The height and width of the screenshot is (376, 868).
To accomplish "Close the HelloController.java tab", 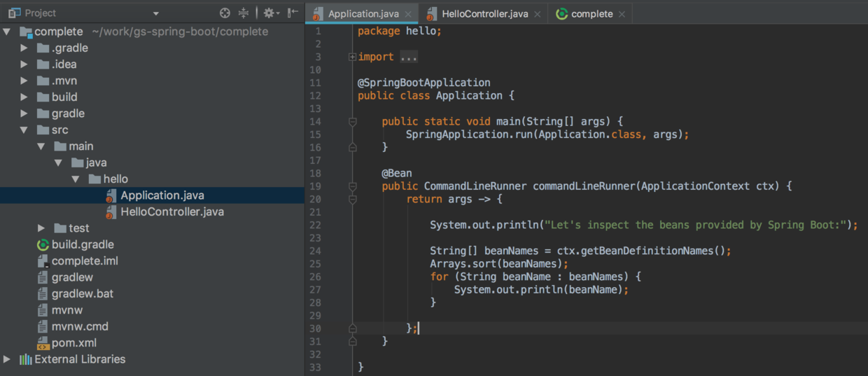I will (538, 14).
